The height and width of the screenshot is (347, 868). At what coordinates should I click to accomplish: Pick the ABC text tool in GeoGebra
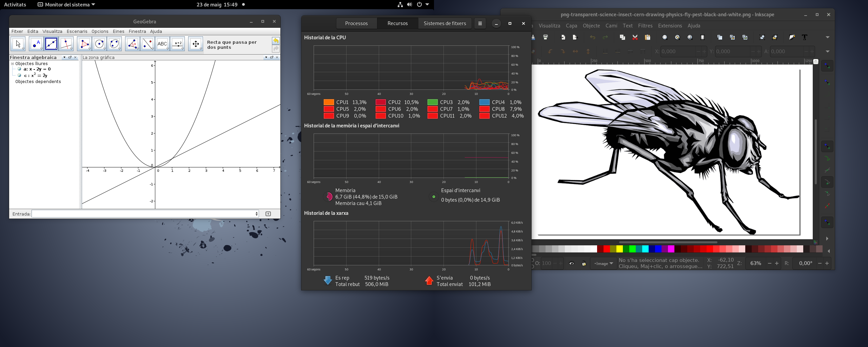tap(162, 44)
